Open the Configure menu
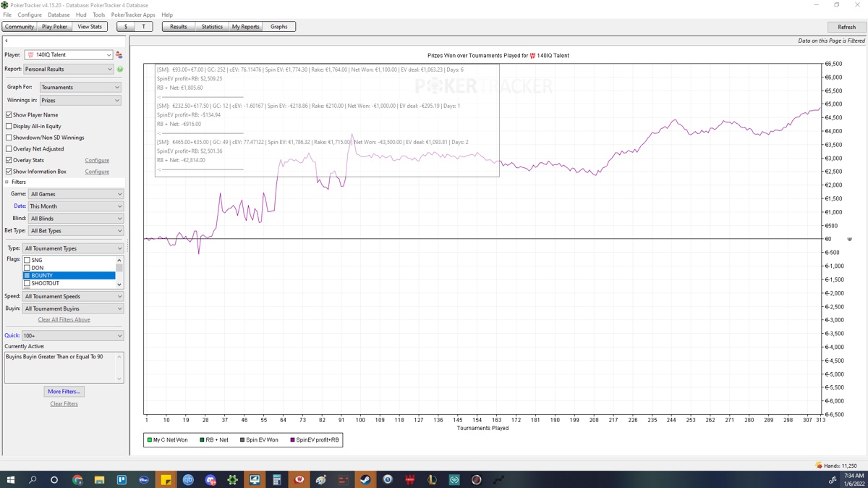 (30, 14)
